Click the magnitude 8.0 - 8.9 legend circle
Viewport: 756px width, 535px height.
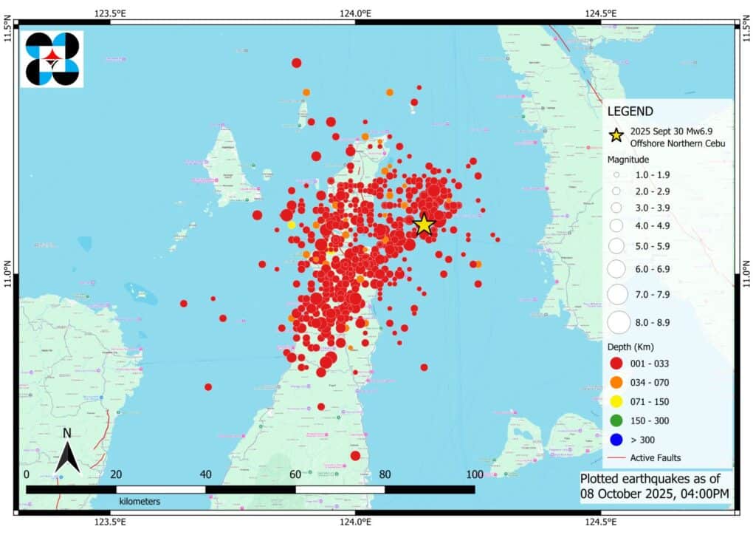click(x=618, y=322)
